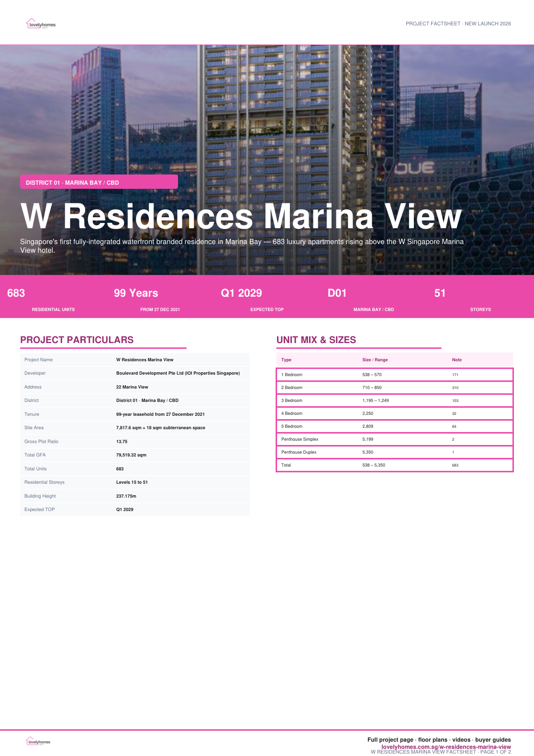
Task: Click the Gross Plot Ratio label
Action: [41, 442]
